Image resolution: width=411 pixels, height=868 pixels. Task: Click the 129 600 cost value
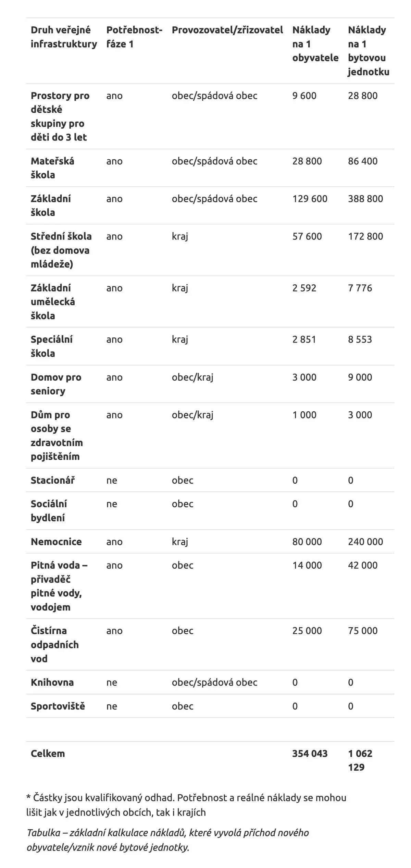(310, 199)
